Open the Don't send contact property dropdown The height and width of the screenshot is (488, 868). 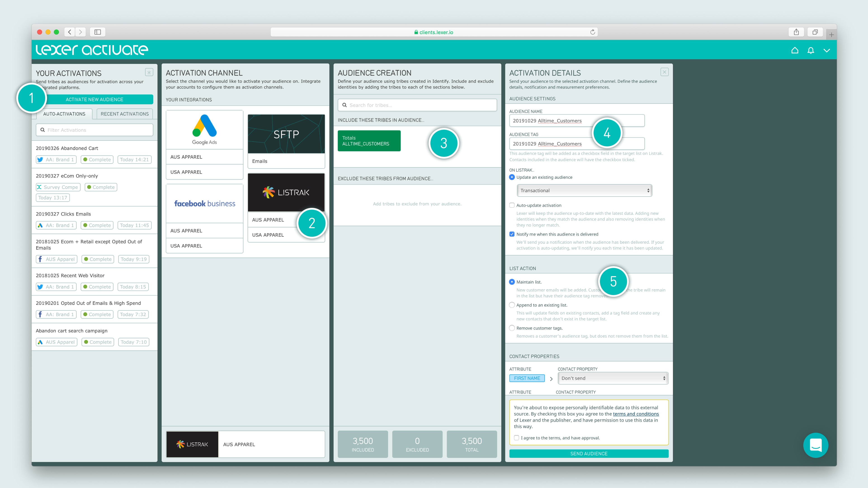(x=613, y=378)
